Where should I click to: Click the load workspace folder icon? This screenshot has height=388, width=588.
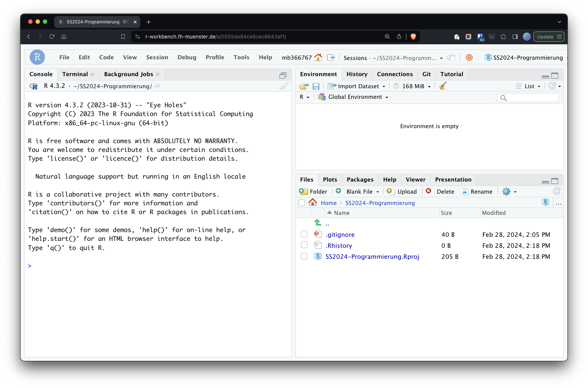(x=304, y=86)
